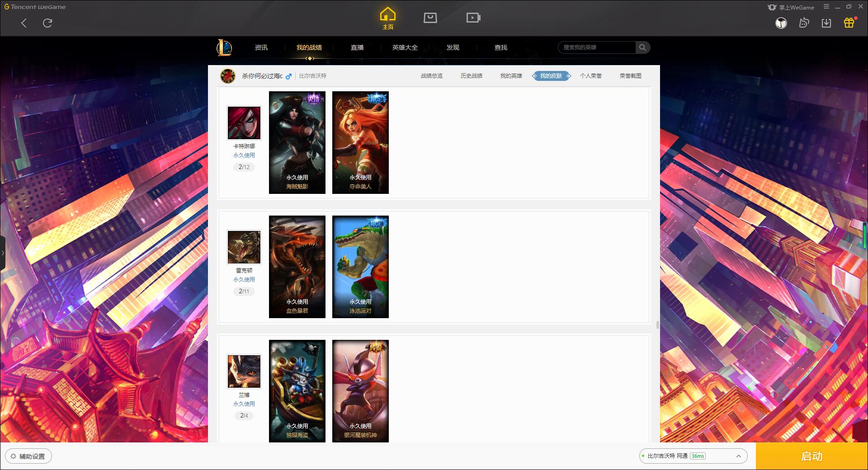Click the page scrollbar thumb

[657, 325]
